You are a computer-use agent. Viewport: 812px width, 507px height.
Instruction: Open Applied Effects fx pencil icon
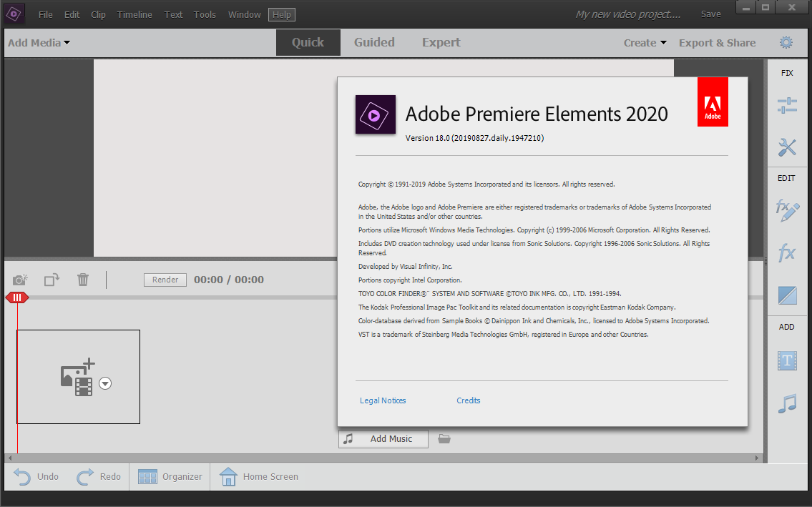[x=787, y=210]
